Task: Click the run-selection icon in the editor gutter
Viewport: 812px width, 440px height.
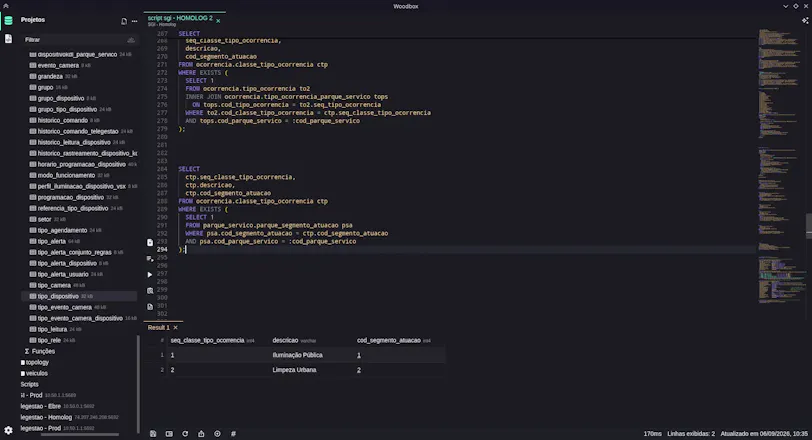Action: [x=150, y=258]
